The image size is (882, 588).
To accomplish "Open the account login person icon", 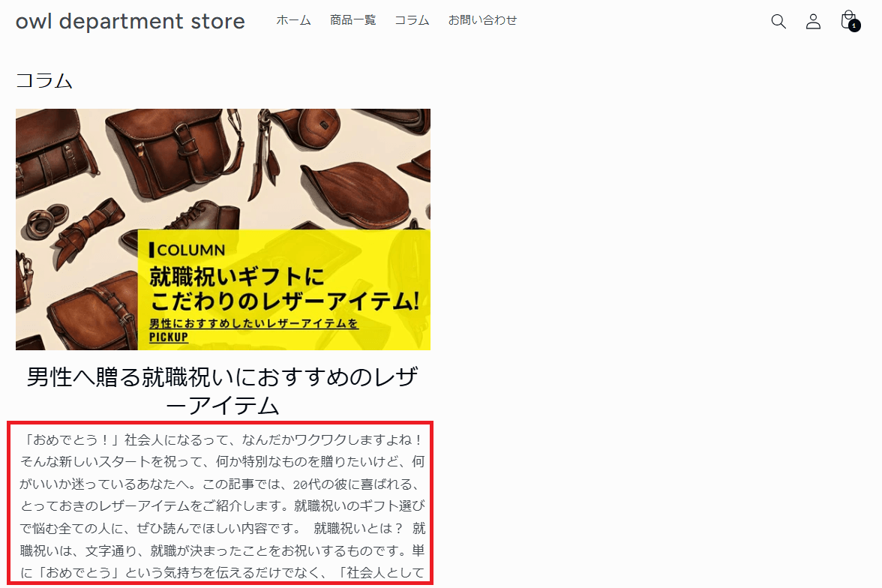I will click(813, 22).
